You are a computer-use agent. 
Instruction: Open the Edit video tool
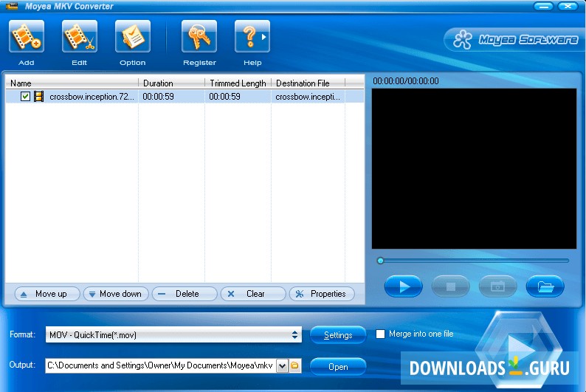80,36
